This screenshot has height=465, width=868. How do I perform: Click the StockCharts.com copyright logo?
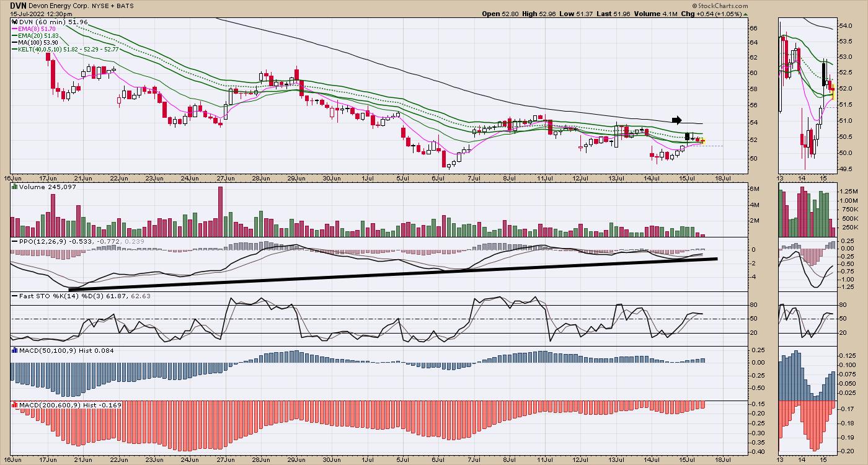722,5
